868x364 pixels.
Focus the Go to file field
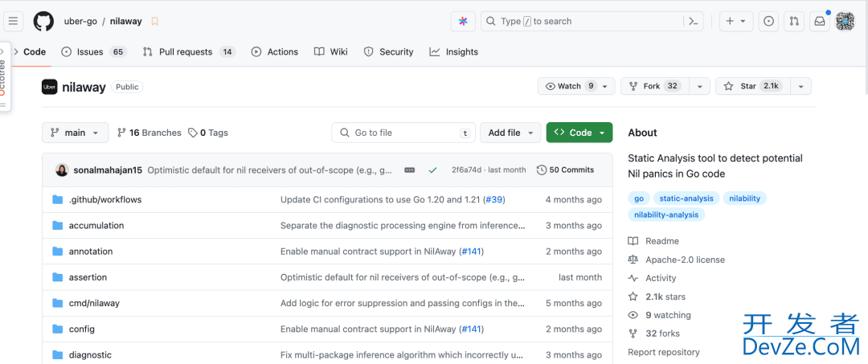coord(403,133)
